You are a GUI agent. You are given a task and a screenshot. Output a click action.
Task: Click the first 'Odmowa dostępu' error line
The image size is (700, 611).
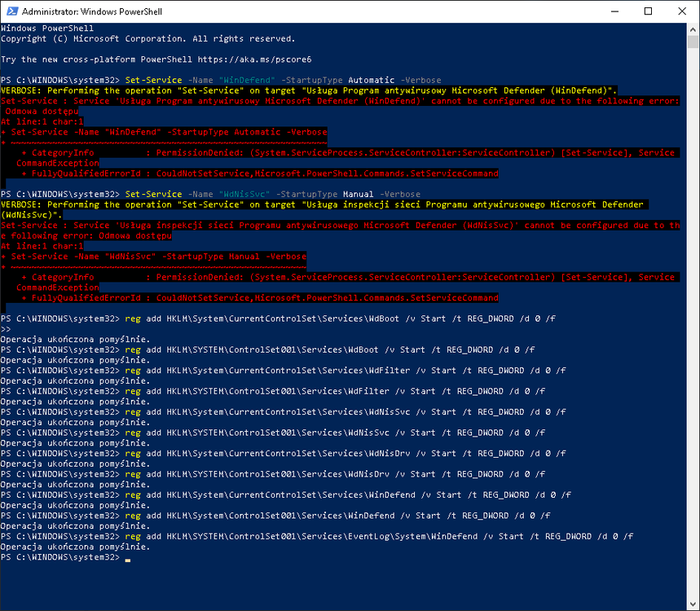[42, 111]
